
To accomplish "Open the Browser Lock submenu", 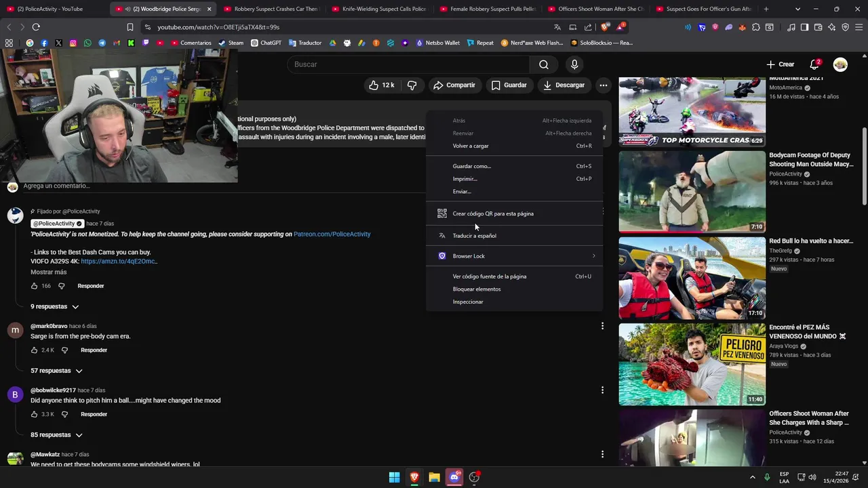I will pyautogui.click(x=515, y=256).
